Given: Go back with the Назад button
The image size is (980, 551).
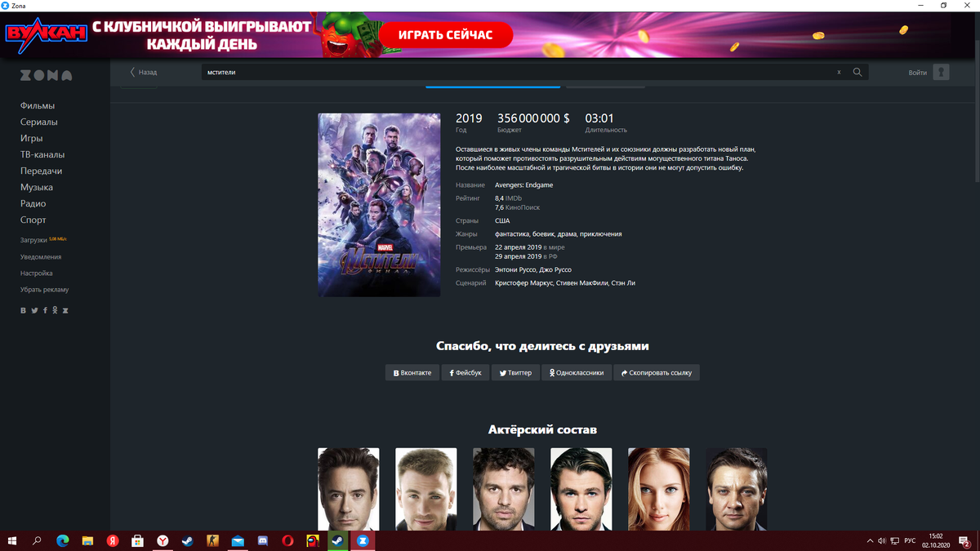Looking at the screenshot, I should coord(144,72).
